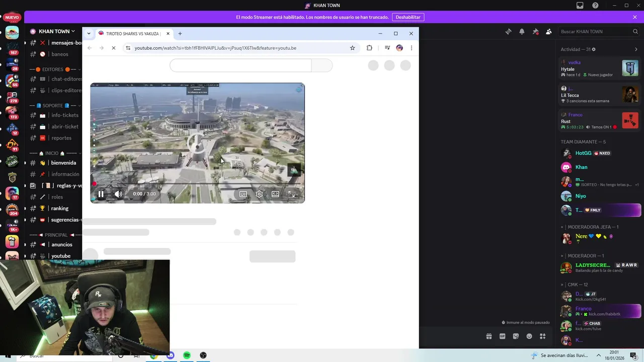This screenshot has height=362, width=644.
Task: Select the Rust activity card
Action: (x=599, y=121)
